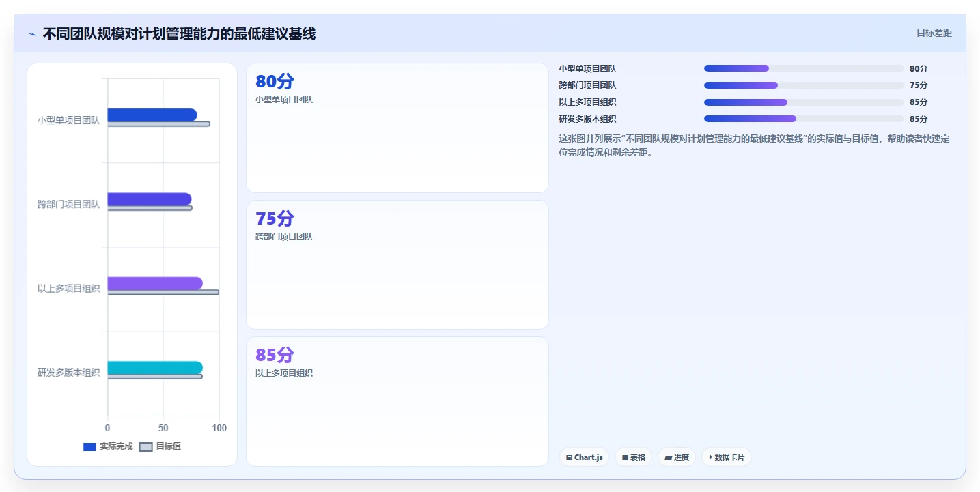This screenshot has height=492, width=980.
Task: Select the 数据卡片 tag
Action: click(727, 457)
